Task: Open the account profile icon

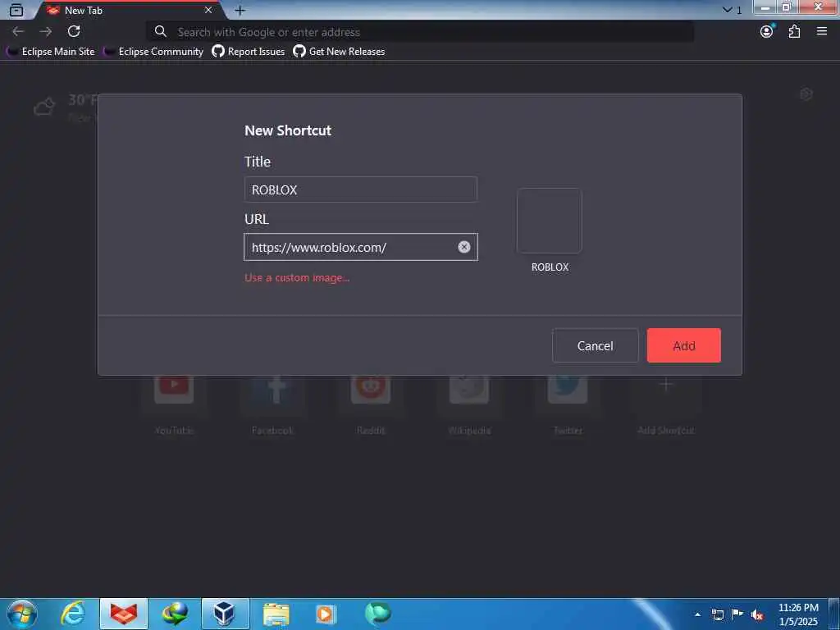Action: 767,32
